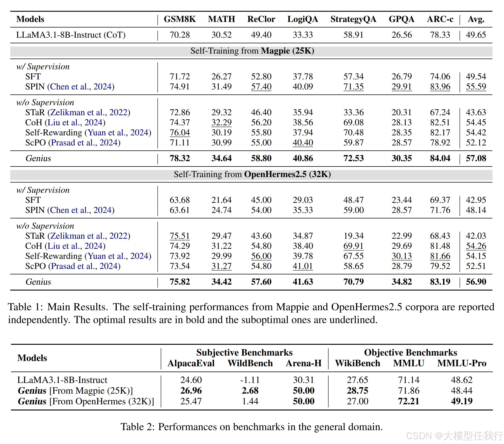Open Chen et al., 2024 citation under OpenHermes2.5

tap(81, 210)
